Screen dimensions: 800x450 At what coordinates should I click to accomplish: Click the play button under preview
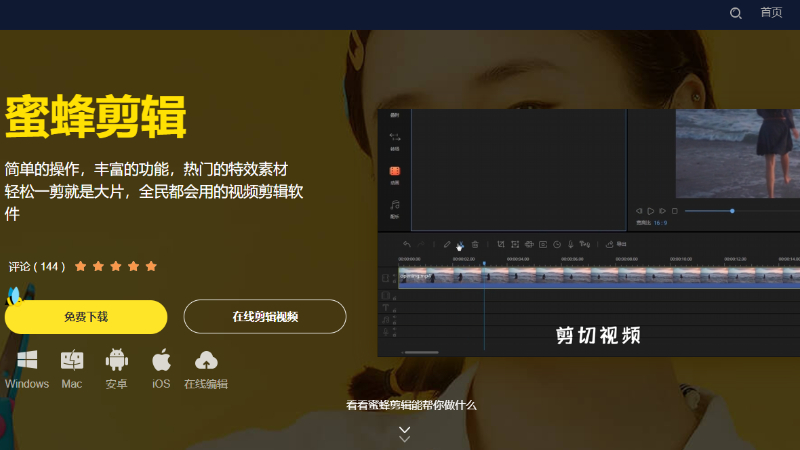651,211
